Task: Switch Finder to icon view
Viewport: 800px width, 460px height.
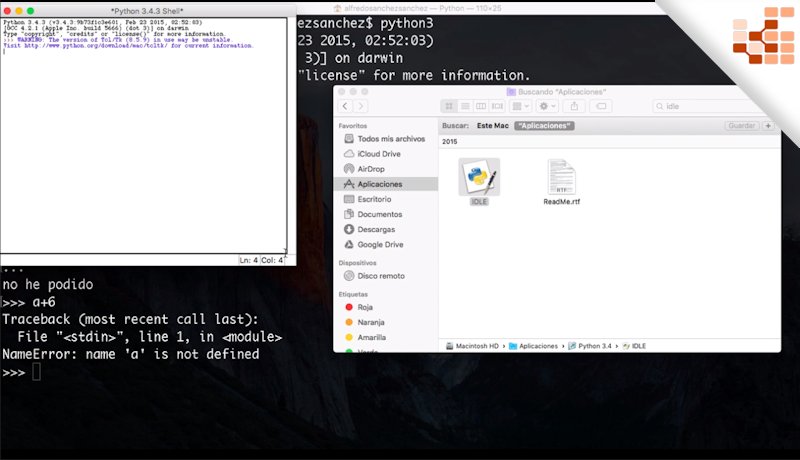Action: (449, 106)
